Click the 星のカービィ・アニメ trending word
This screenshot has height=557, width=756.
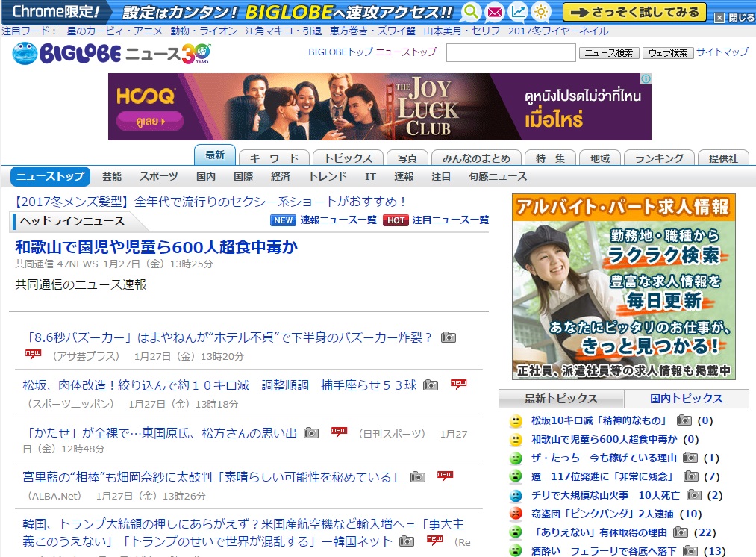point(114,31)
